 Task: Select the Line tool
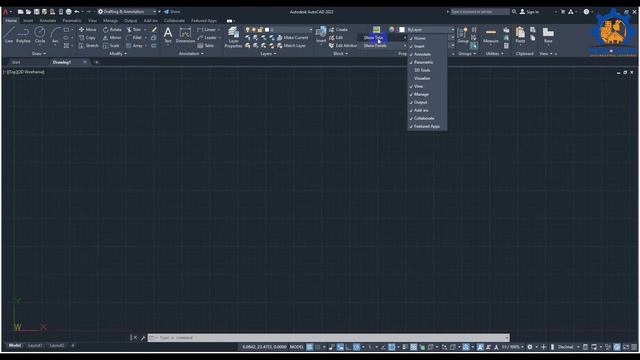tap(9, 35)
